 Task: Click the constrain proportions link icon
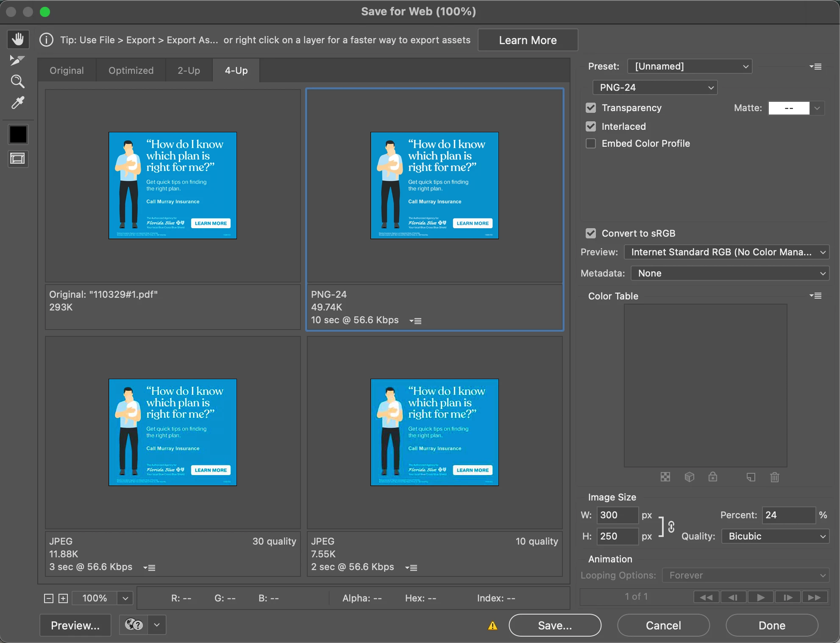pyautogui.click(x=671, y=526)
